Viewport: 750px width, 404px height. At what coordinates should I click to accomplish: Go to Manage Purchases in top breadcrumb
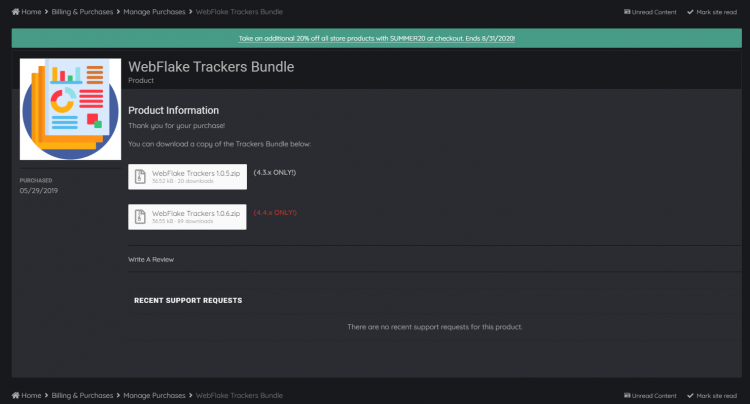click(x=155, y=12)
